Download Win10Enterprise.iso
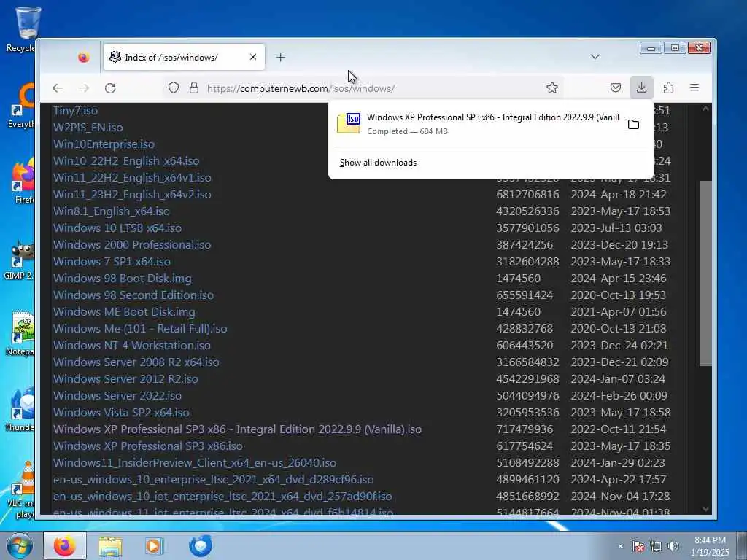 (104, 144)
